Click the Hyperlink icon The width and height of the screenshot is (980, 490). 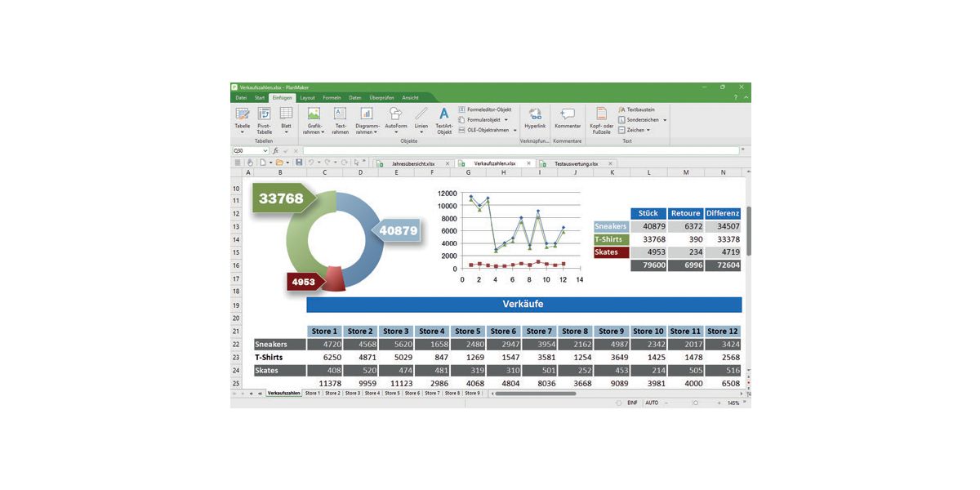tap(535, 118)
